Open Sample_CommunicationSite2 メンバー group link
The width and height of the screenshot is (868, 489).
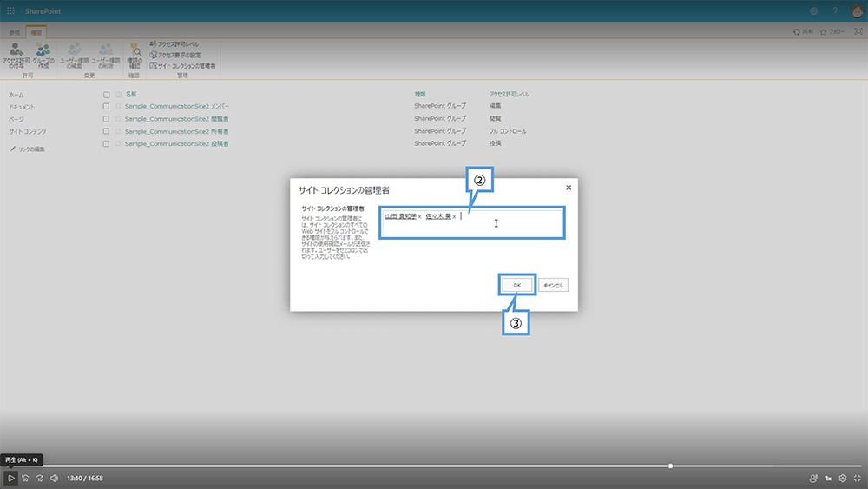point(176,106)
